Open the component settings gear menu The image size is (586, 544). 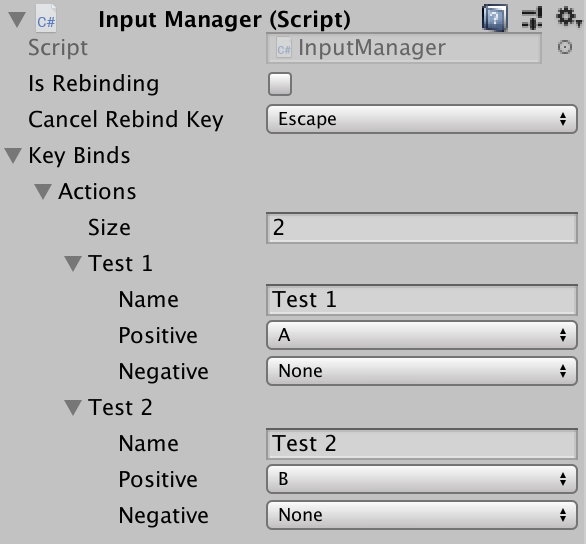pos(568,17)
